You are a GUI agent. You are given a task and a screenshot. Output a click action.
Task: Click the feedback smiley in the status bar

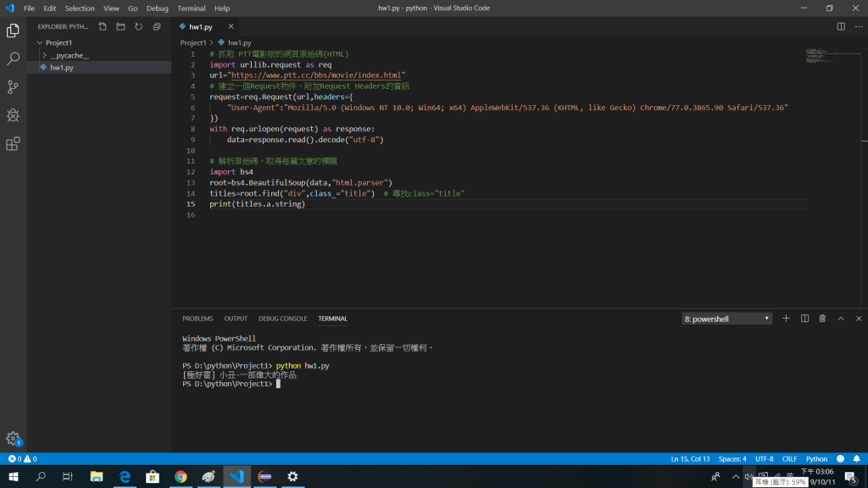(x=840, y=458)
